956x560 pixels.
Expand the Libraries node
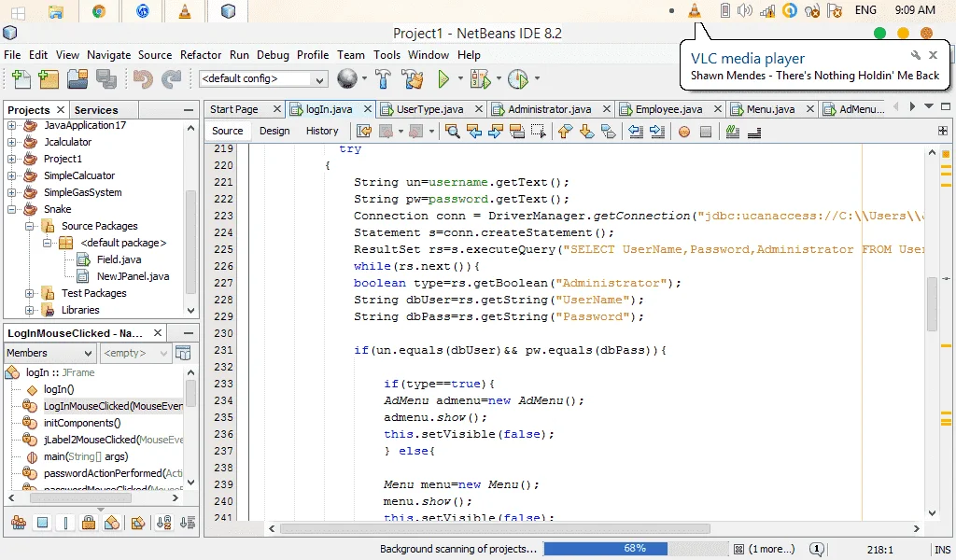pos(29,310)
